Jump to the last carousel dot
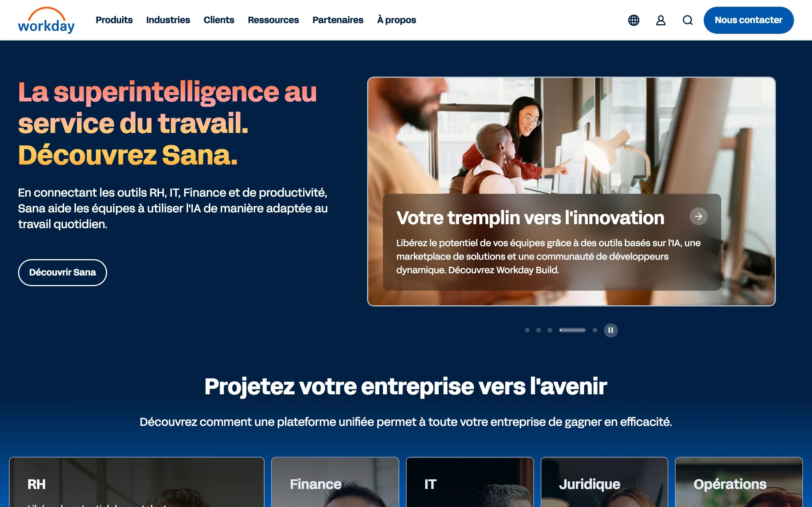Screen dimensions: 812x507 coord(595,330)
